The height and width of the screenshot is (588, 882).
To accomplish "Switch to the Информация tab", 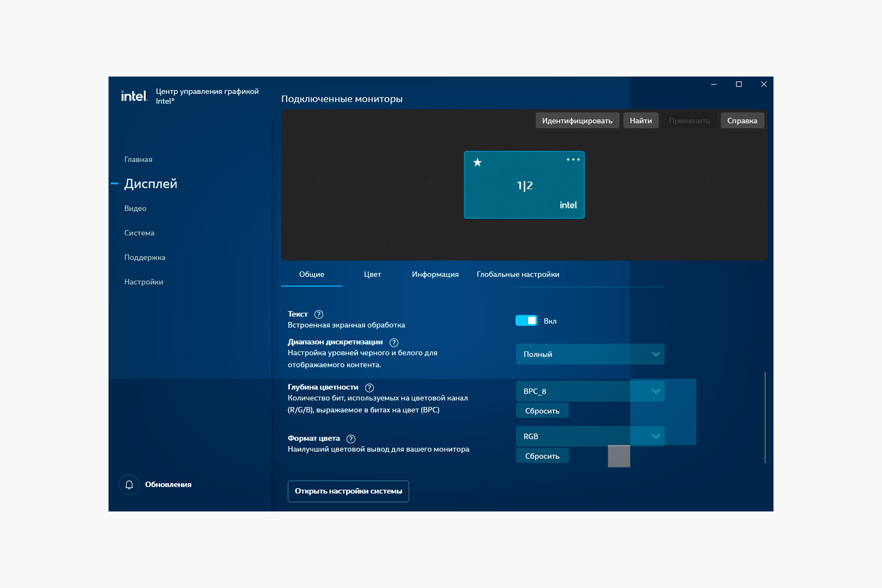I will click(435, 274).
